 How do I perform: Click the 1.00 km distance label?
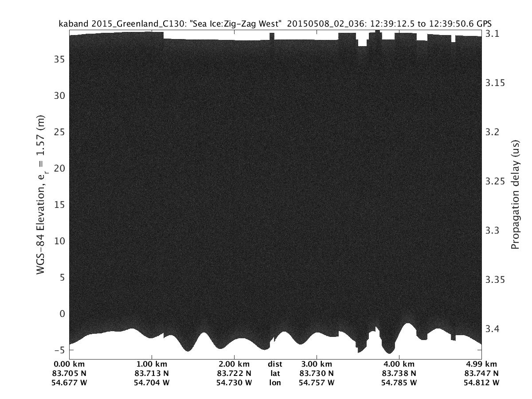152,364
